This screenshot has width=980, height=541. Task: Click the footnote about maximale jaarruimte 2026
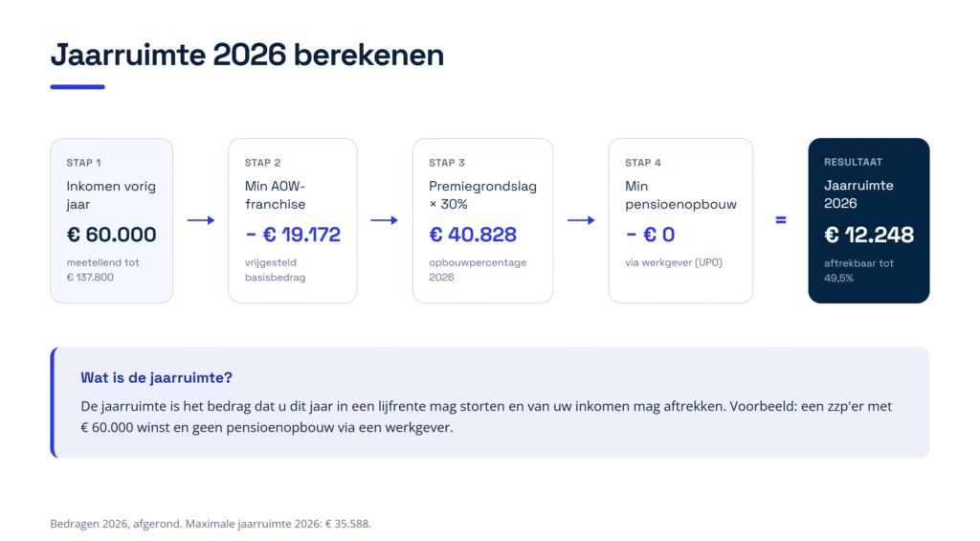(x=211, y=524)
